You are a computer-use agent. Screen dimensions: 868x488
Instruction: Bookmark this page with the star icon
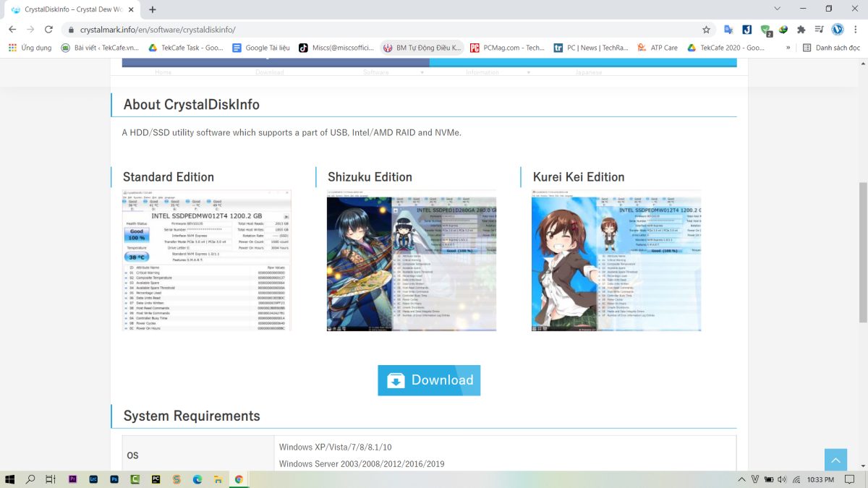click(706, 30)
